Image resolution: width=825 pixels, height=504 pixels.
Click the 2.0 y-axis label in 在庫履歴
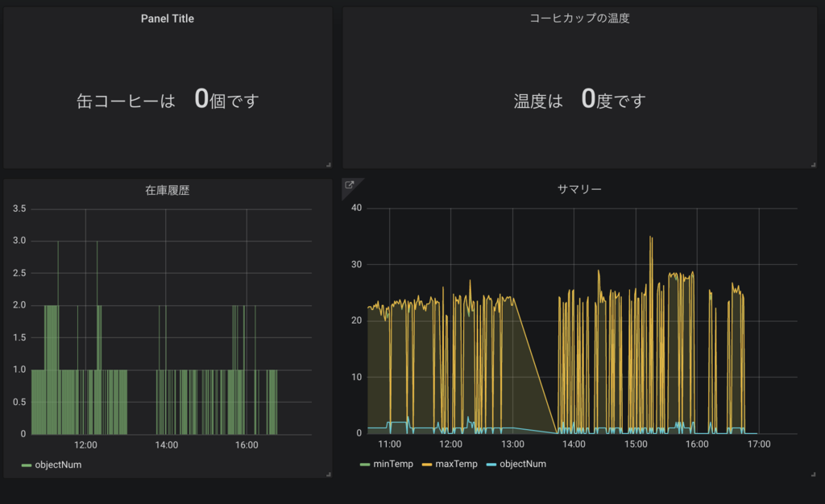pyautogui.click(x=19, y=305)
